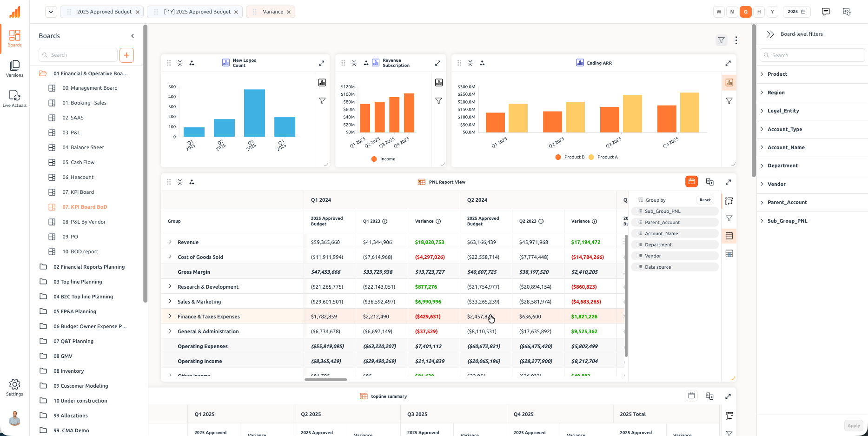Image resolution: width=868 pixels, height=436 pixels.
Task: Expand the Revenue row
Action: point(170,242)
